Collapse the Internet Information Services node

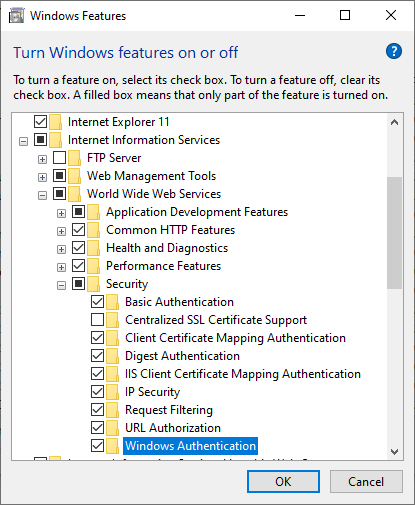tap(23, 141)
